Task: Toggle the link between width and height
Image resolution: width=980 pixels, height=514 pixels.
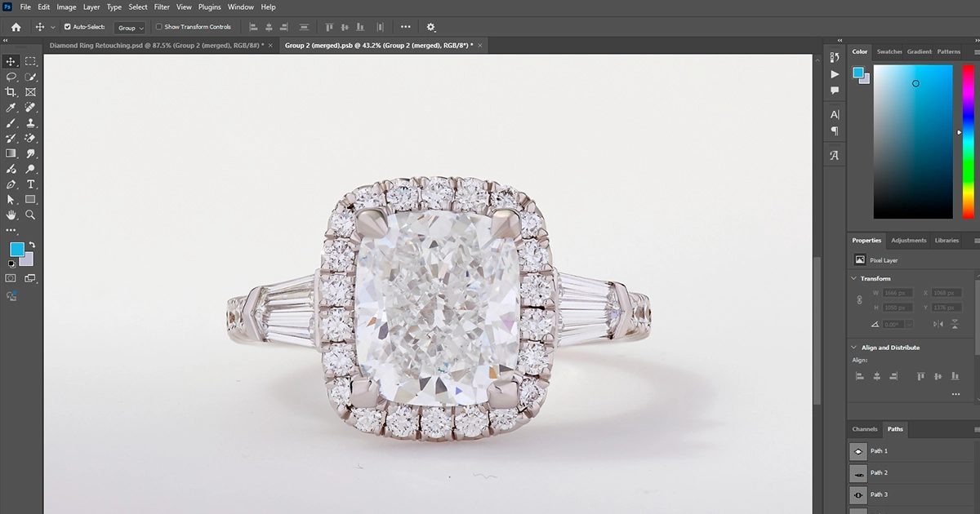Action: pyautogui.click(x=859, y=298)
